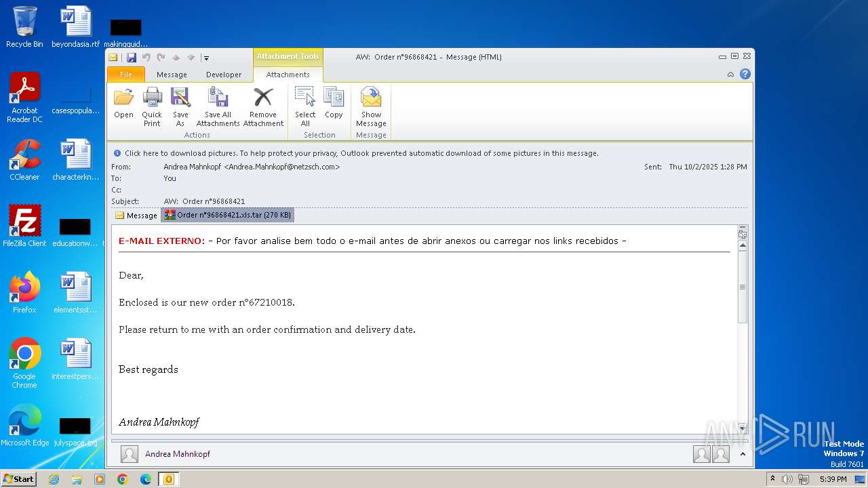Open the File tab
Viewport: 868px width, 488px height.
tap(126, 75)
